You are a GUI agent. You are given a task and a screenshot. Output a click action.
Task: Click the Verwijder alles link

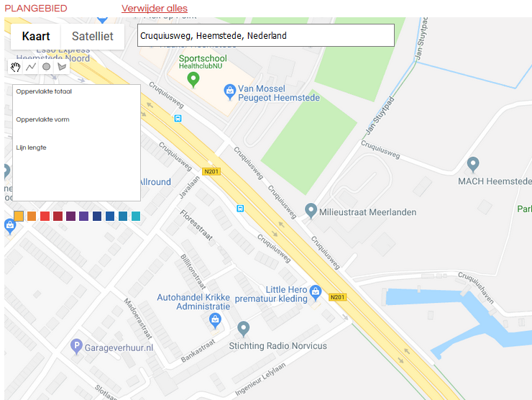[155, 9]
